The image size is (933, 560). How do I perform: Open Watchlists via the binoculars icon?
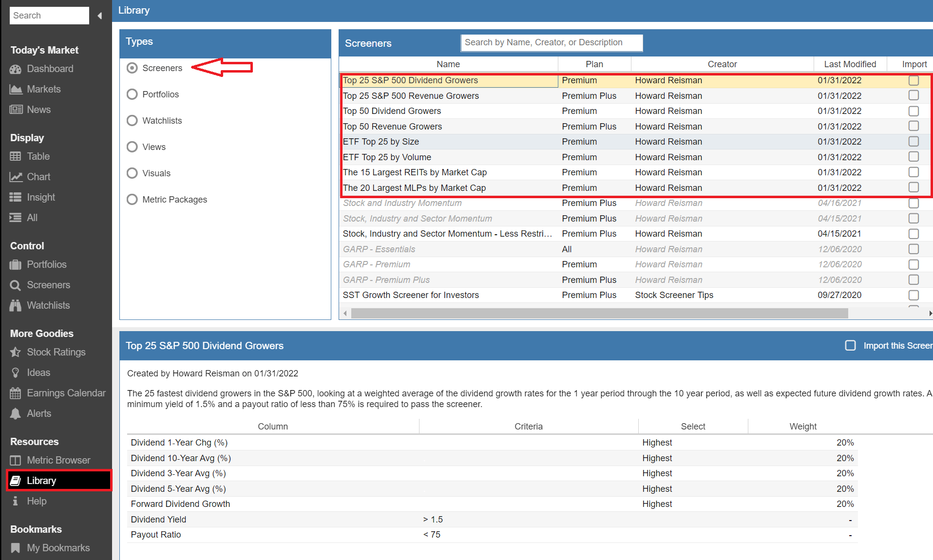click(x=16, y=306)
